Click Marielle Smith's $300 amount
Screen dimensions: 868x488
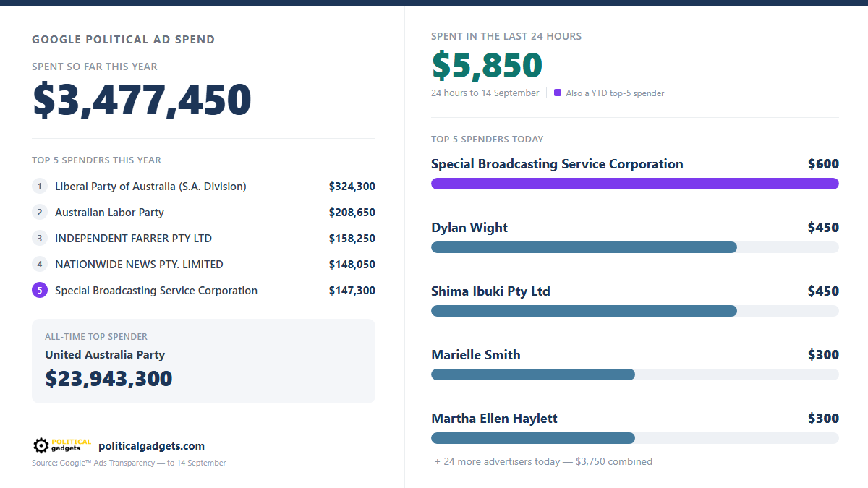pos(824,355)
